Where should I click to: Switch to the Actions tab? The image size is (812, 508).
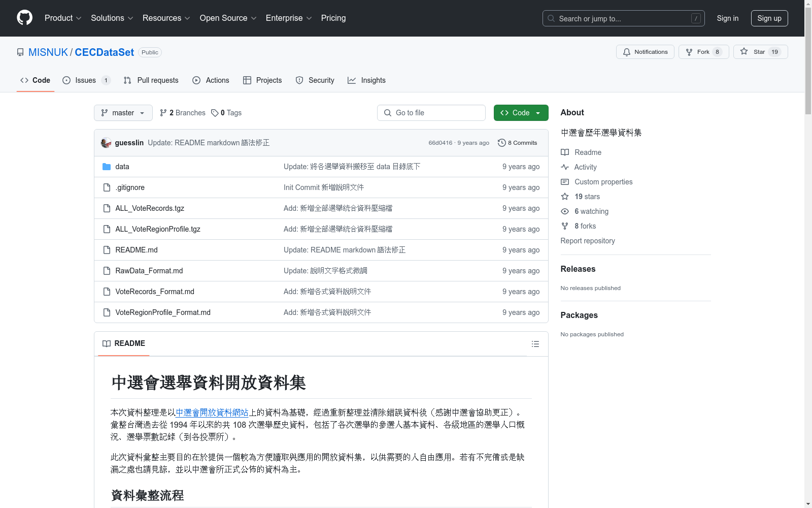pyautogui.click(x=211, y=80)
